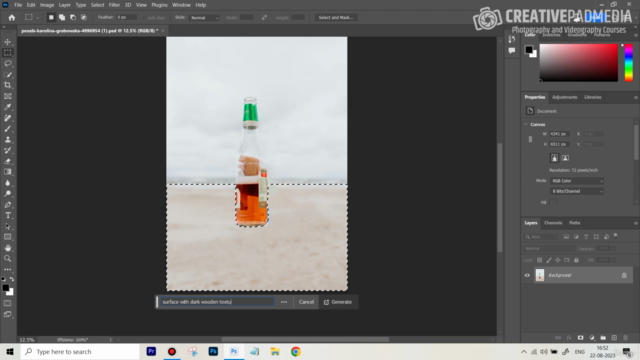Choose New selection mode
The width and height of the screenshot is (640, 360).
(51, 18)
